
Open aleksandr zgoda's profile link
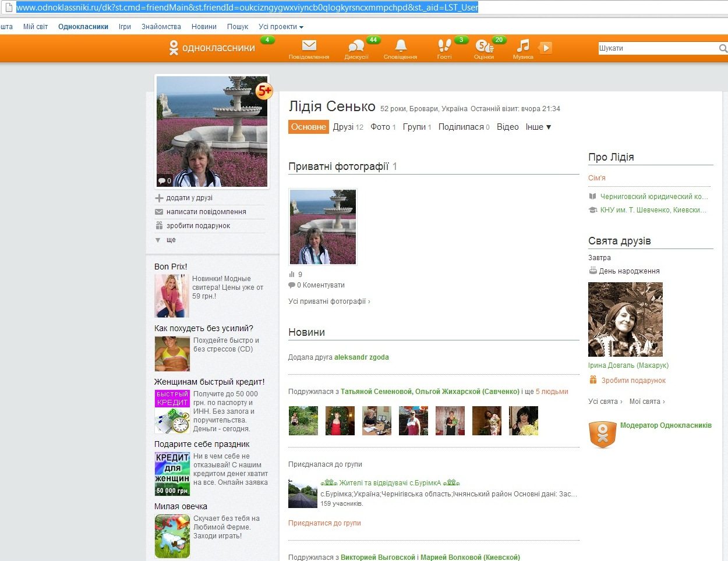362,357
